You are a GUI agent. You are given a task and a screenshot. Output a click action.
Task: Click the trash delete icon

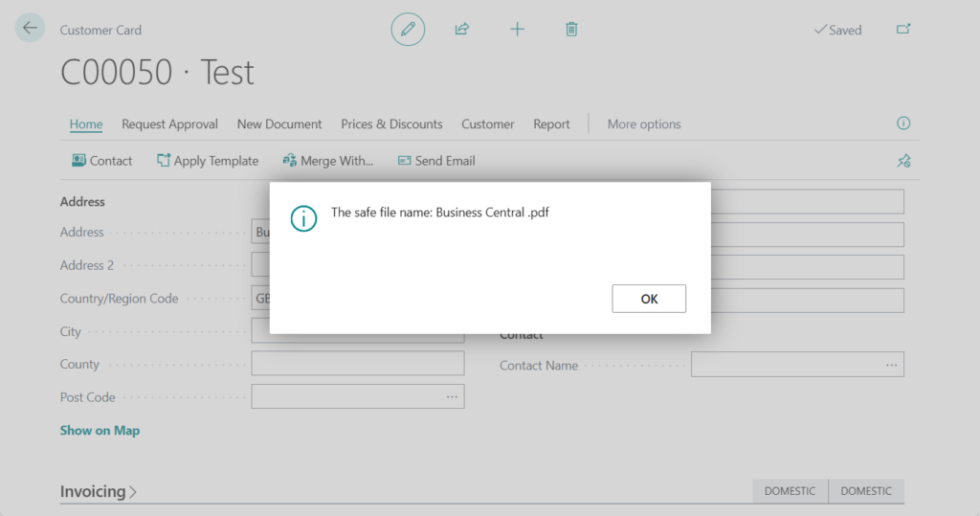tap(571, 30)
